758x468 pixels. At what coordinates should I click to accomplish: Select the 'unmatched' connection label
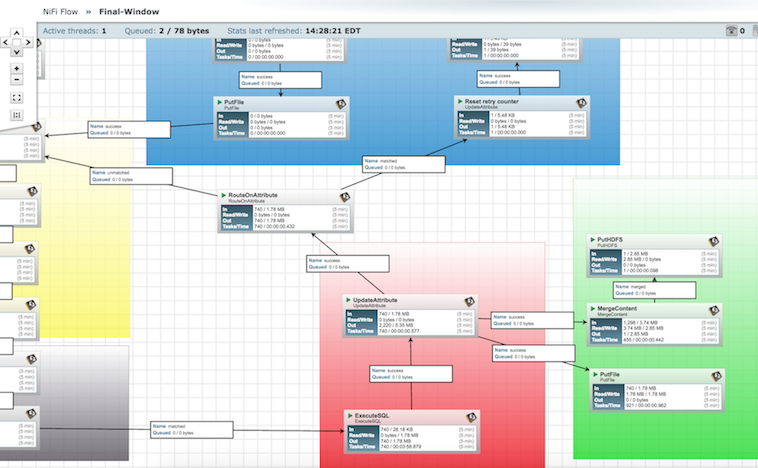click(131, 176)
